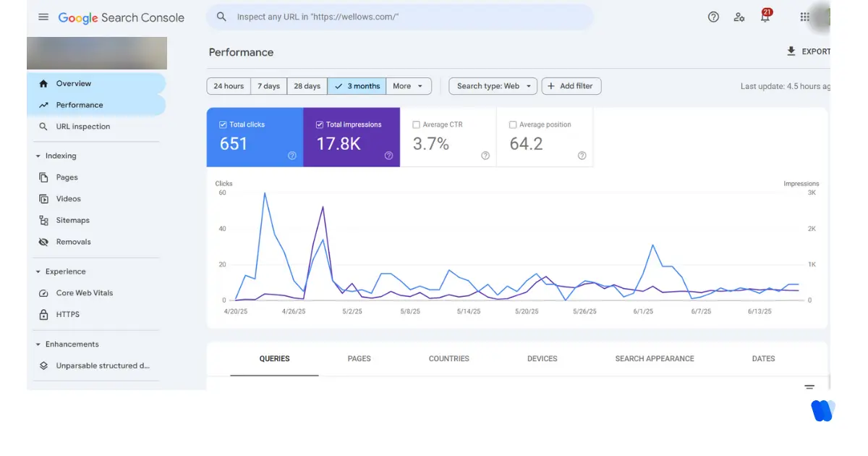This screenshot has height=456, width=868.
Task: Open the Search type Web dropdown
Action: click(493, 85)
